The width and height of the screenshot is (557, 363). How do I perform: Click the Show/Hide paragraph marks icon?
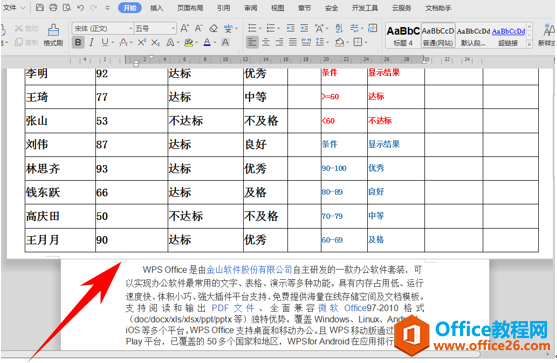pos(354,28)
